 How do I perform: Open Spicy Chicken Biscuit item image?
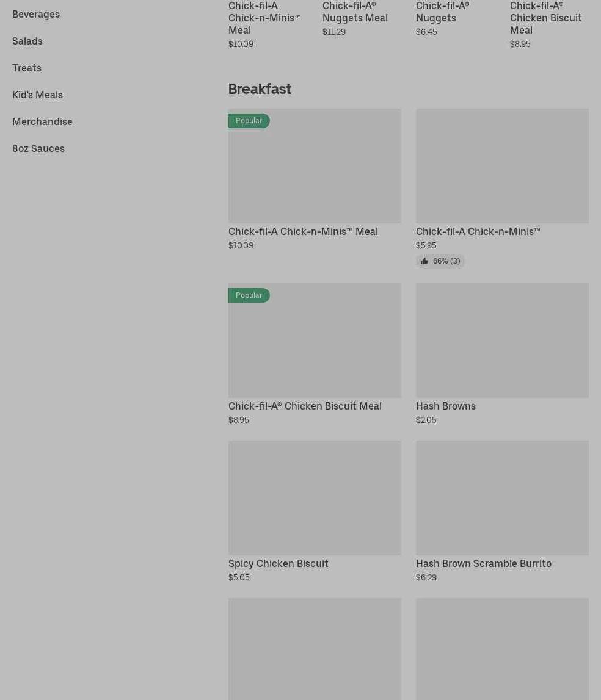click(x=315, y=498)
